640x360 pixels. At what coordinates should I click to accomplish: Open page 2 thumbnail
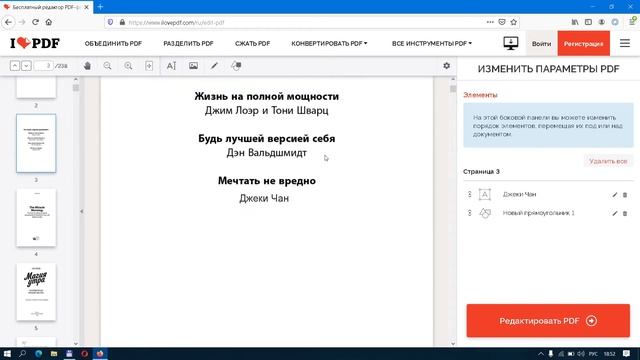point(36,88)
